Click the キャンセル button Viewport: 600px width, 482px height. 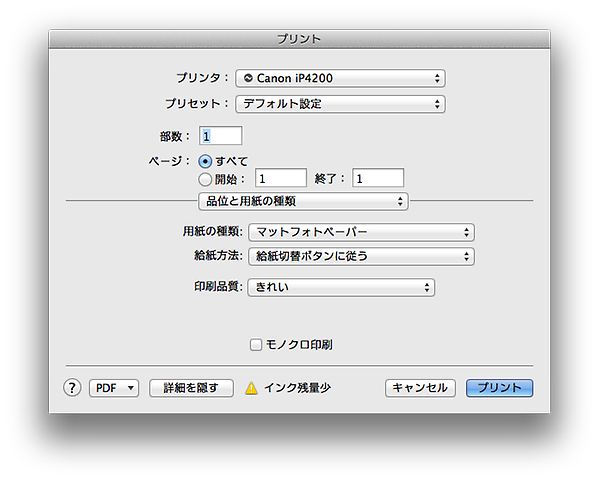(x=420, y=388)
